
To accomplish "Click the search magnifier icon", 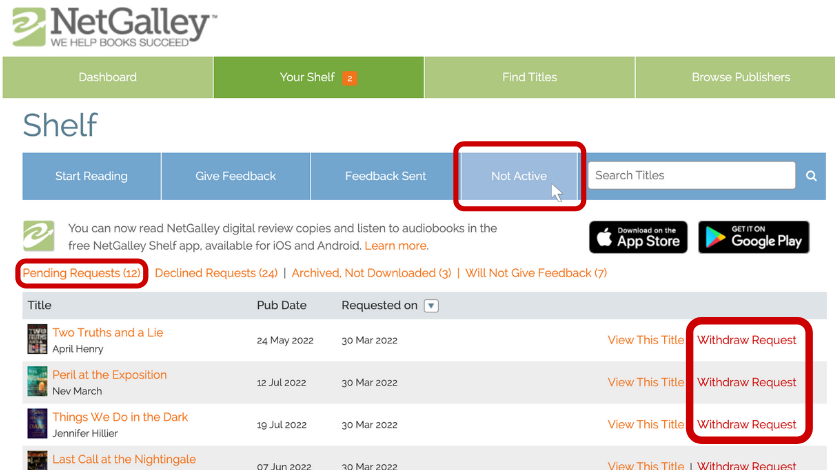I will pos(811,176).
